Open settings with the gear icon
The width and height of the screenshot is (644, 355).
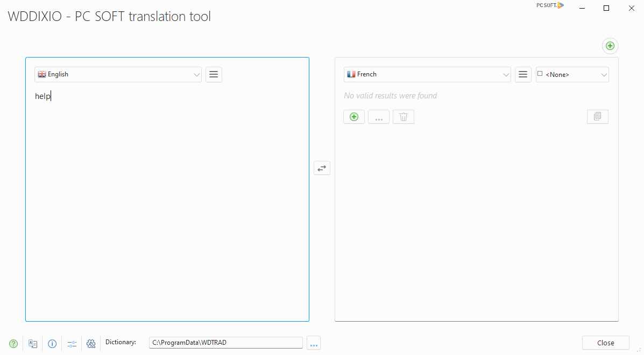(x=91, y=344)
